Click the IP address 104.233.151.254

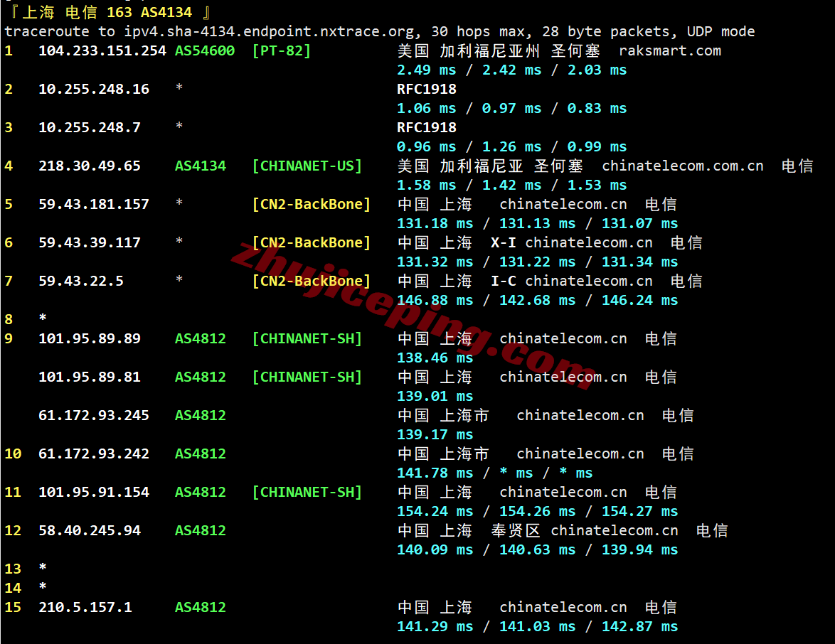(102, 50)
